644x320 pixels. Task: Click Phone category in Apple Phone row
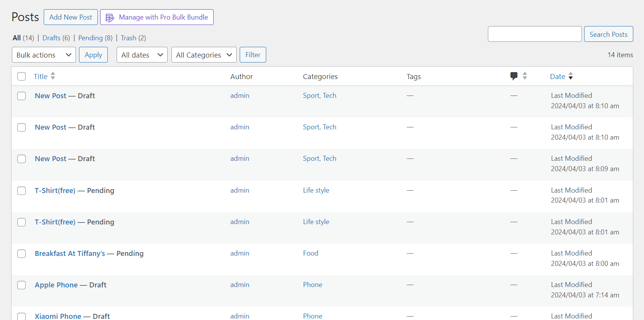coord(313,285)
